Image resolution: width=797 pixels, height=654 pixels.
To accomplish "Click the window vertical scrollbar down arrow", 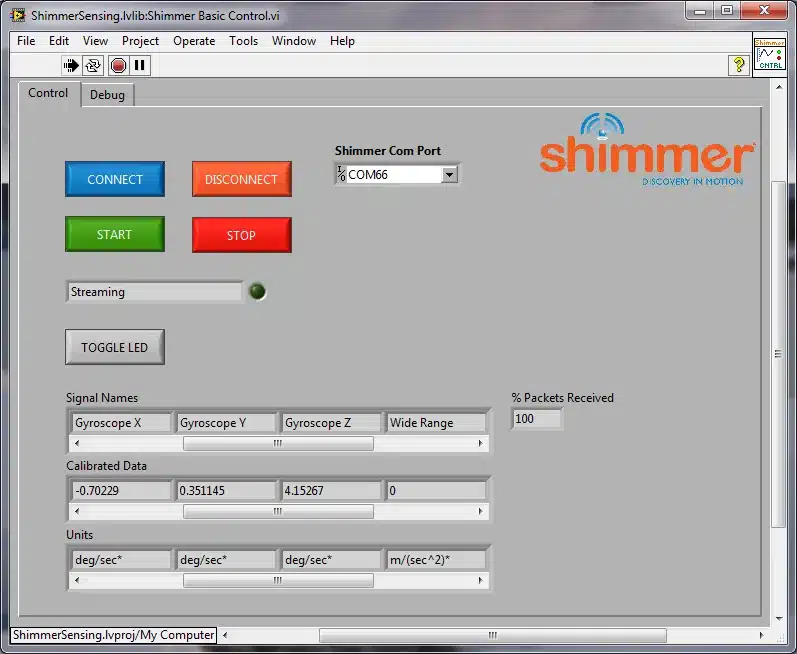I will 779,619.
